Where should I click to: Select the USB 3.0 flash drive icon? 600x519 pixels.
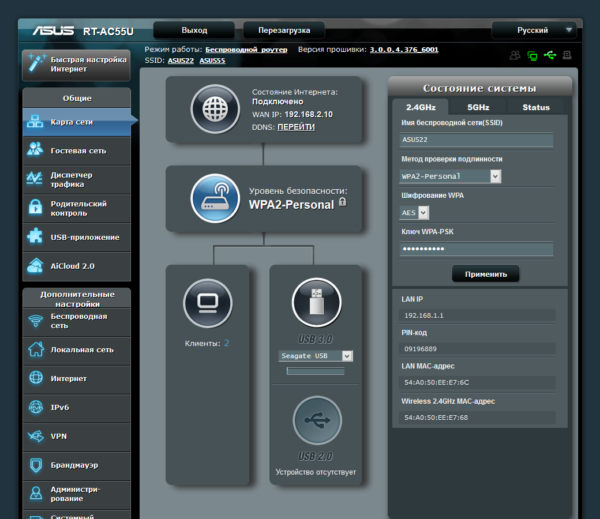point(317,302)
